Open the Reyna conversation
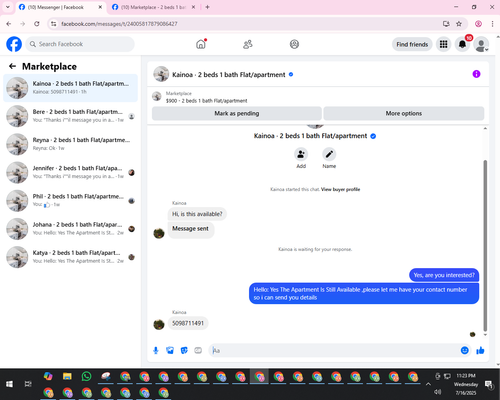This screenshot has height=400, width=500. click(x=70, y=144)
